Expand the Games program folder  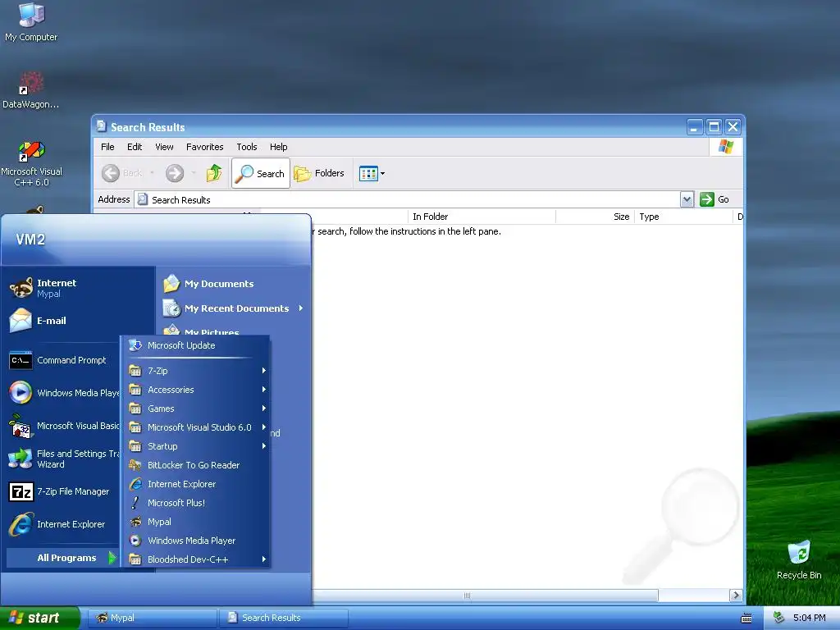(x=197, y=409)
